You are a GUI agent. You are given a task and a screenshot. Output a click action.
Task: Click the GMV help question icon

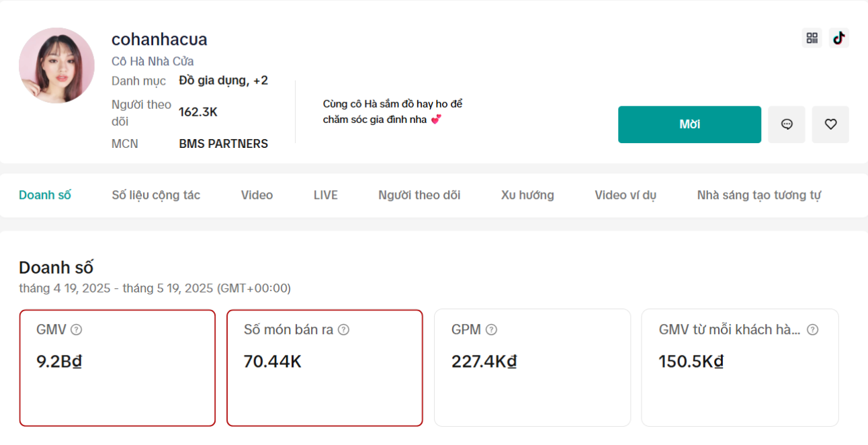[77, 329]
